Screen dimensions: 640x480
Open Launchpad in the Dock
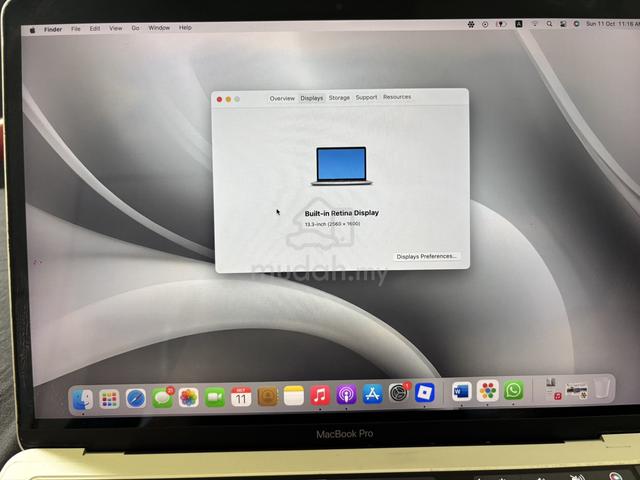(x=109, y=398)
